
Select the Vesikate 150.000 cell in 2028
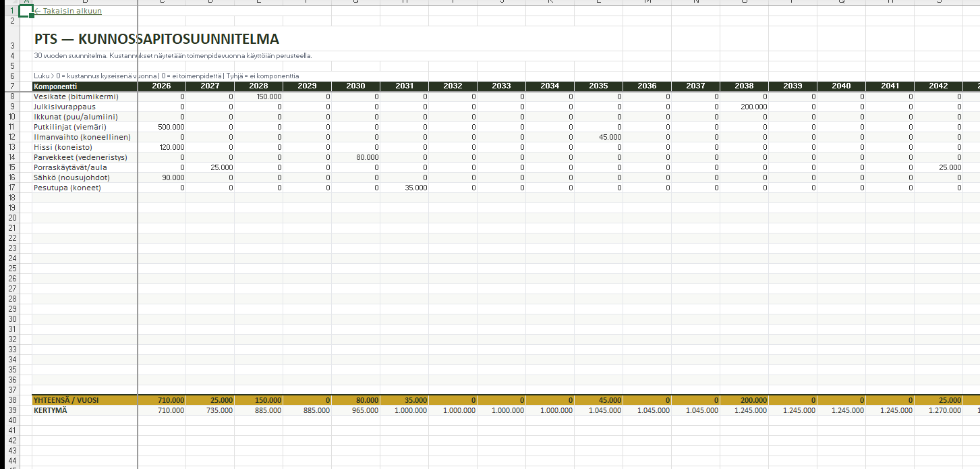tap(258, 96)
